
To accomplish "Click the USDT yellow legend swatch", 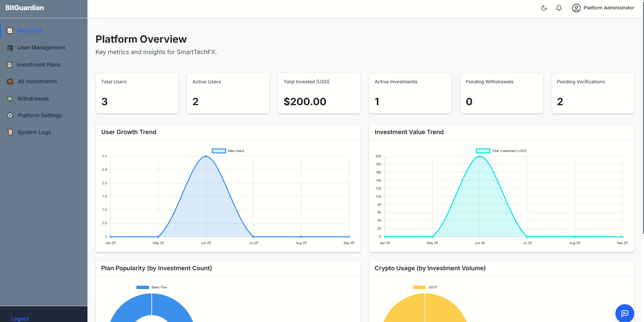I will point(419,287).
